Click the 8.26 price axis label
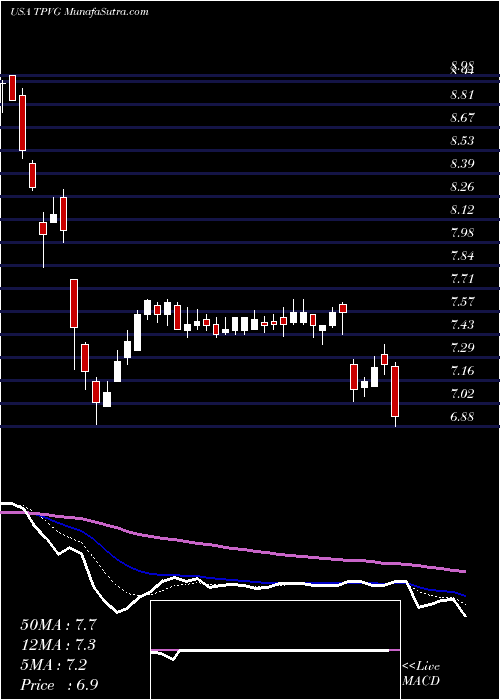The width and height of the screenshot is (500, 700). pos(462,187)
